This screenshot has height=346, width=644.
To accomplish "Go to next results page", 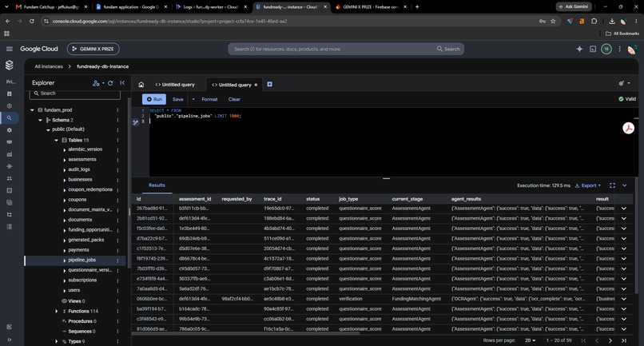I will tap(610, 340).
